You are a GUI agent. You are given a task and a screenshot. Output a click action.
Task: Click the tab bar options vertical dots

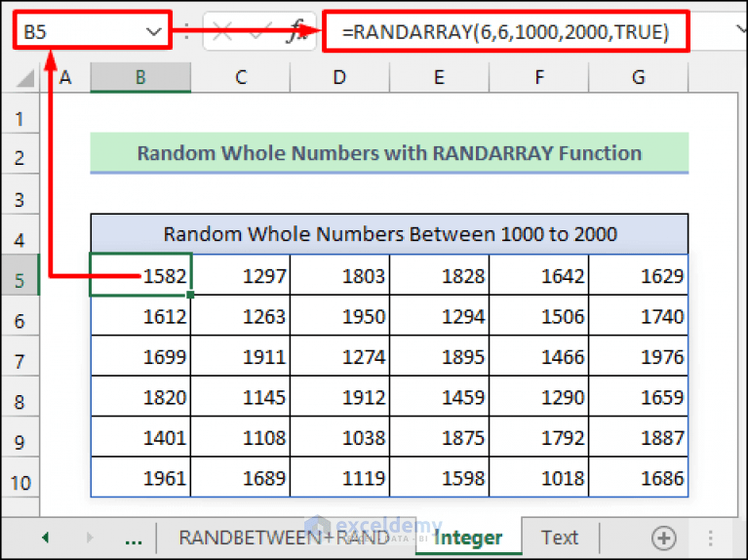click(x=710, y=538)
